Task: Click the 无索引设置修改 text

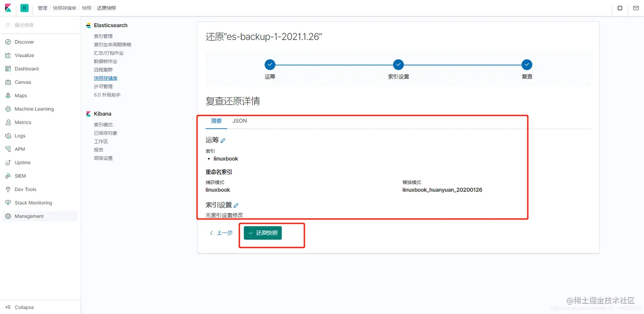Action: point(224,215)
